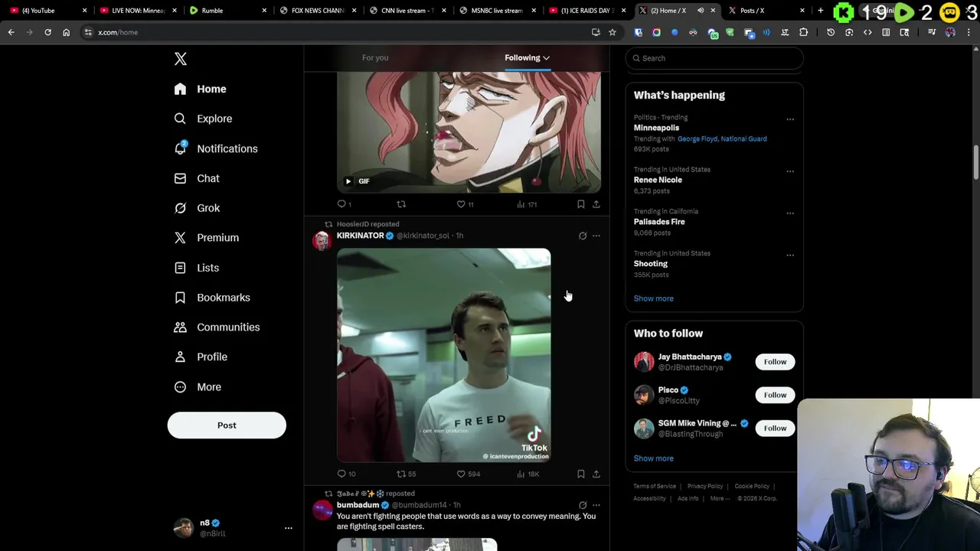Open KIRKINATOR's profile avatar
The height and width of the screenshot is (551, 980).
[x=322, y=240]
